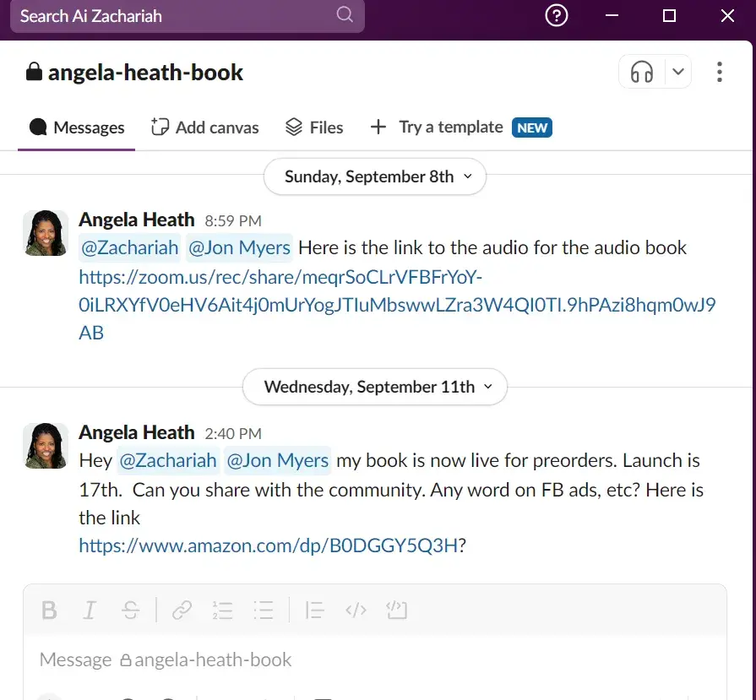Toggle strikethrough formatting
756x700 pixels.
(130, 610)
